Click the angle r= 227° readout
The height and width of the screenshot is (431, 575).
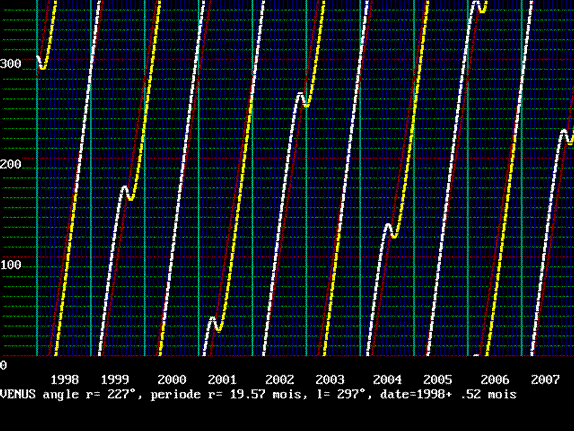click(x=89, y=395)
